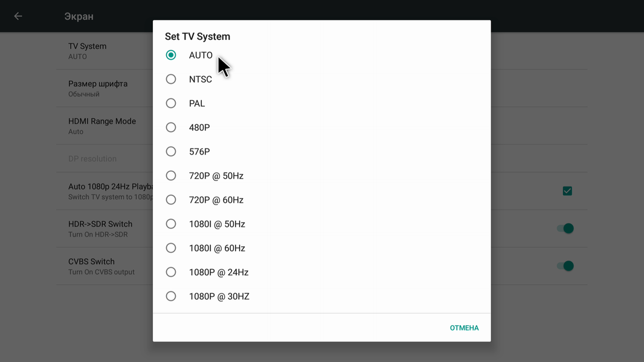644x362 pixels.
Task: Toggle the Auto 1080p 24Hz Playback checkbox
Action: point(567,191)
